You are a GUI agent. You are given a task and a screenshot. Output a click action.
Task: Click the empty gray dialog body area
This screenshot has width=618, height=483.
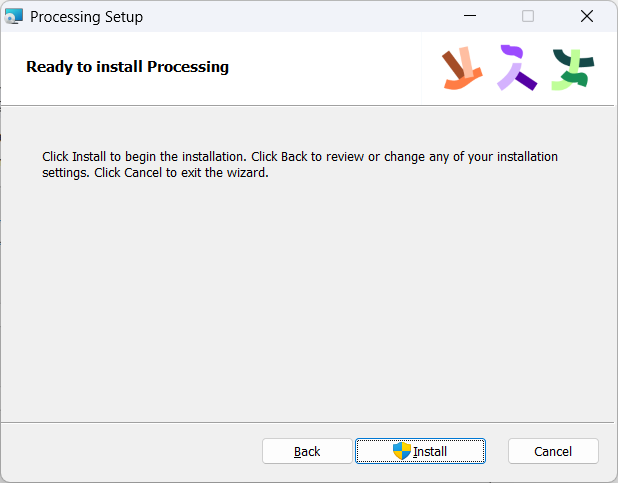300,300
